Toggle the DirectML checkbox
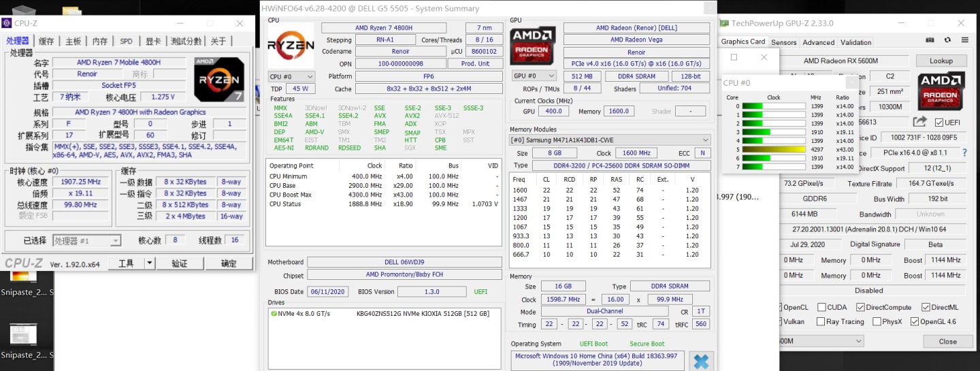This screenshot has height=371, width=980. click(926, 308)
